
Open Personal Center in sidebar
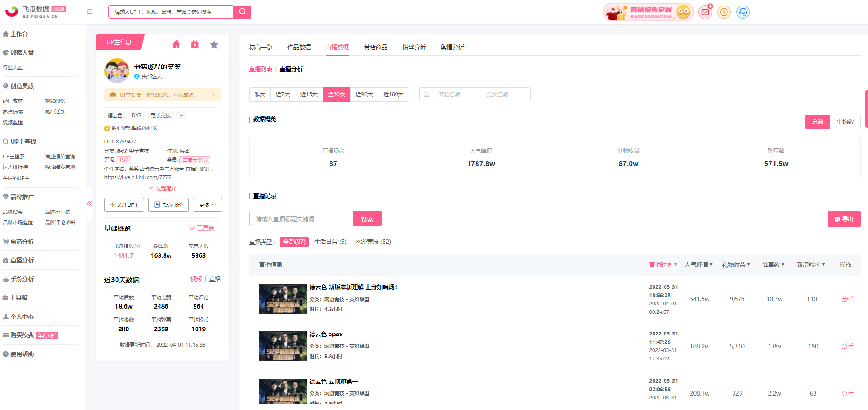(x=18, y=317)
